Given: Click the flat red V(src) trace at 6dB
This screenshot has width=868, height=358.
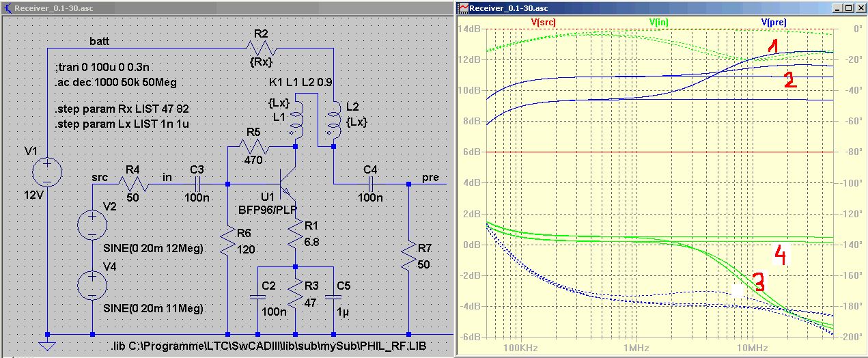Looking at the screenshot, I should pyautogui.click(x=659, y=152).
